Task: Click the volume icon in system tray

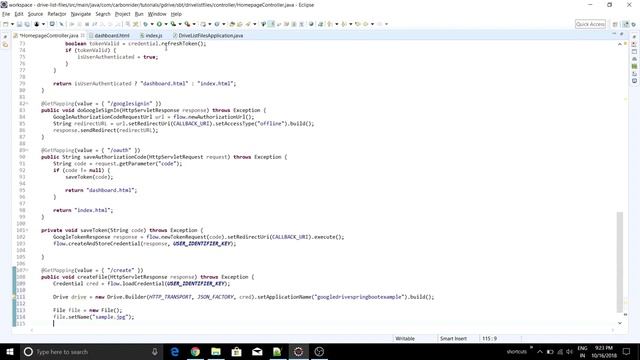Action: pos(569,351)
